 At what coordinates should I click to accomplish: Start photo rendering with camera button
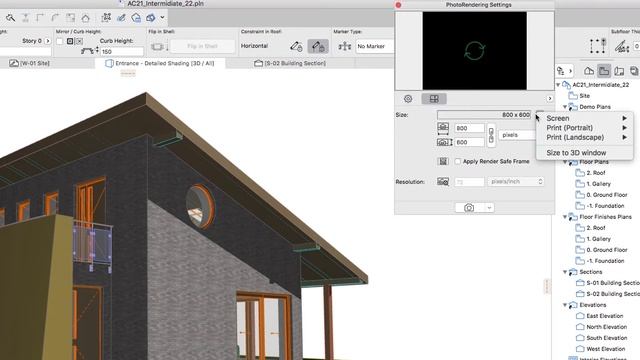point(469,208)
